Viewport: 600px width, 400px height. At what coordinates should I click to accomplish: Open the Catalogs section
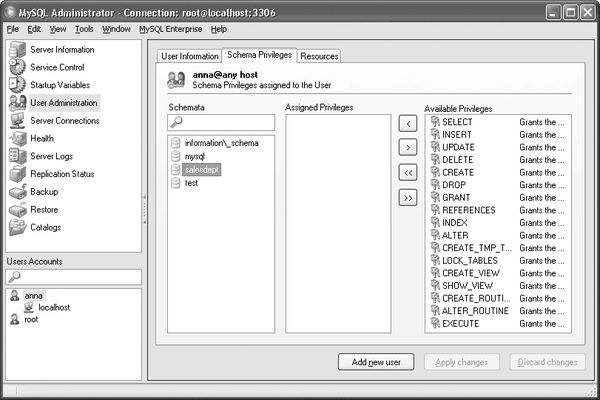(x=46, y=227)
